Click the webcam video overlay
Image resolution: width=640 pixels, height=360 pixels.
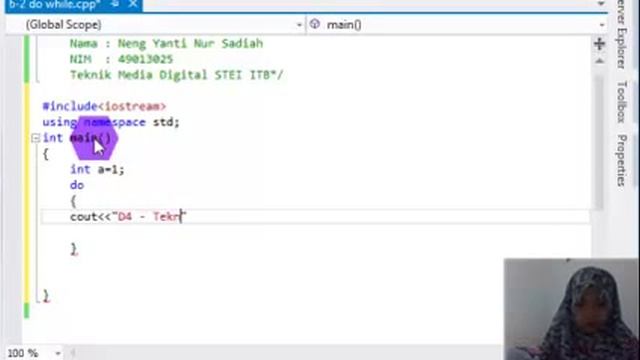[572, 309]
